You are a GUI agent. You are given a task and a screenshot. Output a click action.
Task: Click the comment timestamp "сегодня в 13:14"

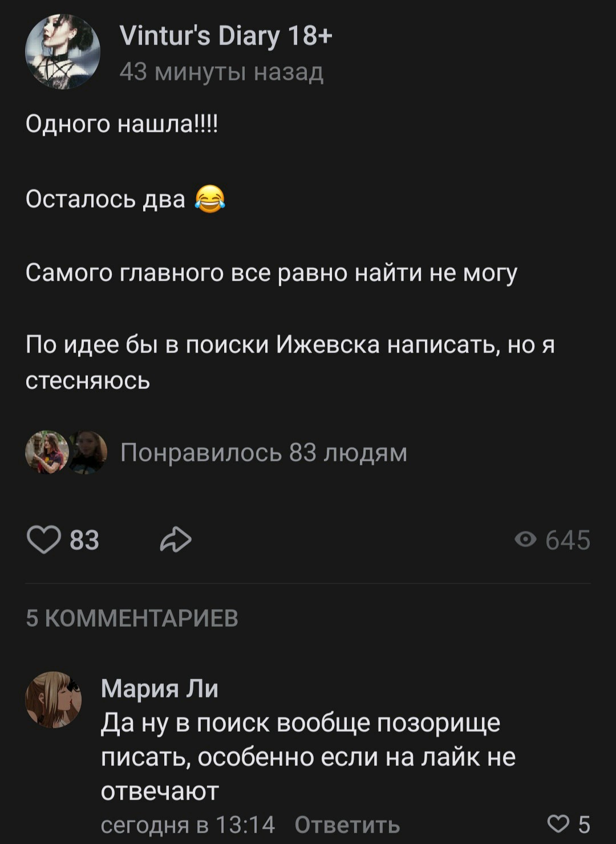pos(188,825)
